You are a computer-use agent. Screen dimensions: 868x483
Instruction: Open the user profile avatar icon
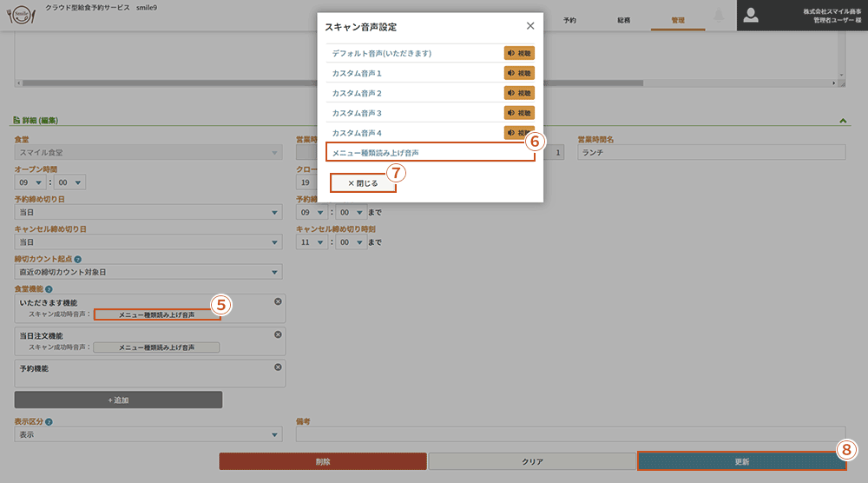pos(751,15)
